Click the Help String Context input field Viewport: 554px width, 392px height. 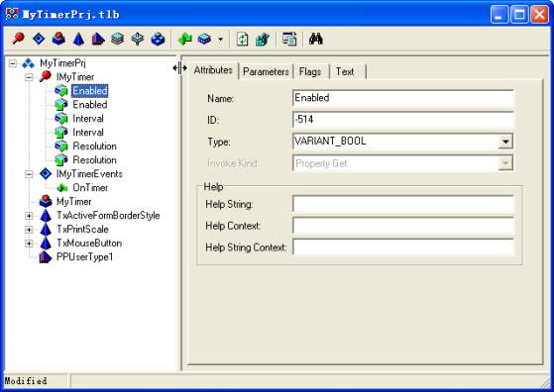click(403, 247)
